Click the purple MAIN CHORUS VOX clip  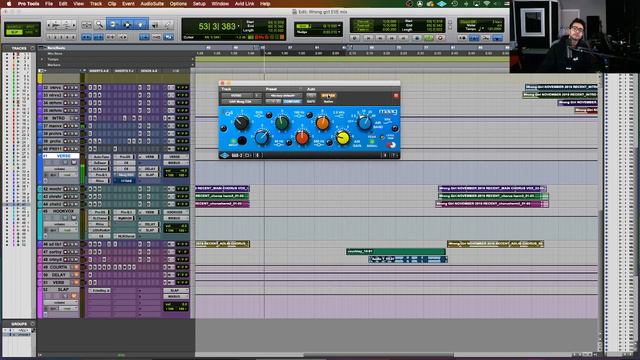(x=492, y=189)
